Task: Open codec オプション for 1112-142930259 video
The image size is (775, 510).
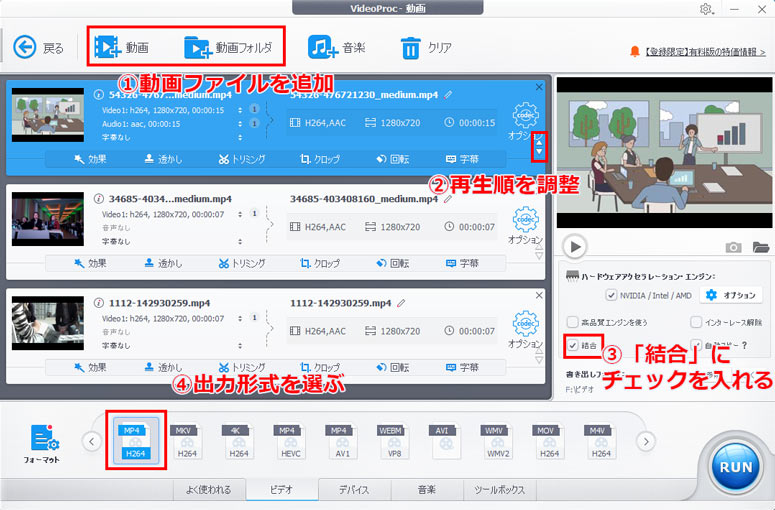Action: click(x=525, y=330)
